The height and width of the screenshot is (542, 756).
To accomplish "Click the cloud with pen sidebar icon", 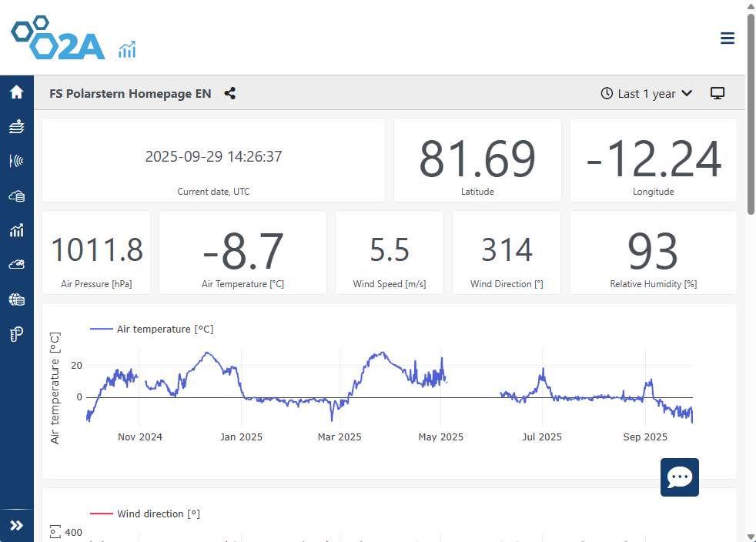I will coord(17,264).
